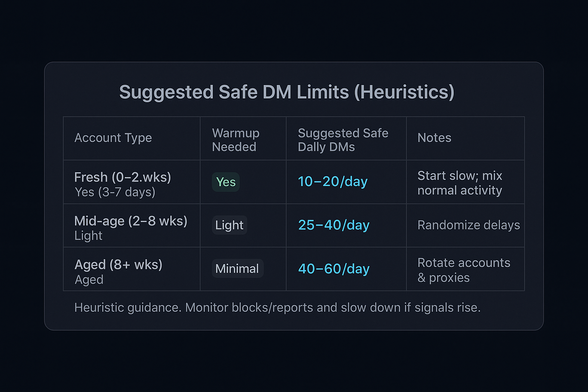This screenshot has width=588, height=392.
Task: Click the "Minimal" warmup badge
Action: coord(237,269)
